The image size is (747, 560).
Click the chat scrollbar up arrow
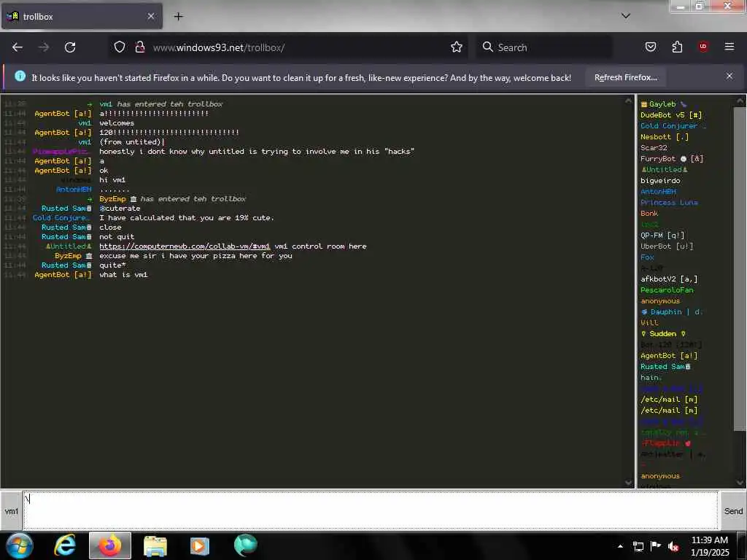628,101
